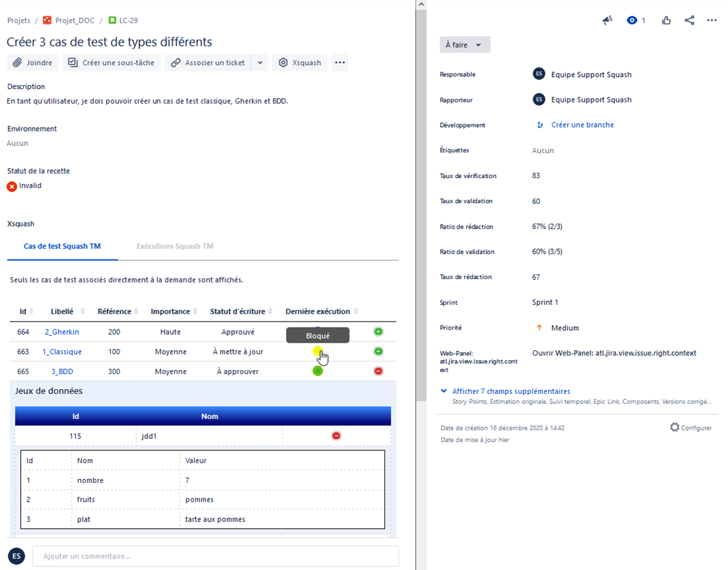The image size is (728, 570).
Task: Open the Xsquash toolbar button
Action: 300,63
